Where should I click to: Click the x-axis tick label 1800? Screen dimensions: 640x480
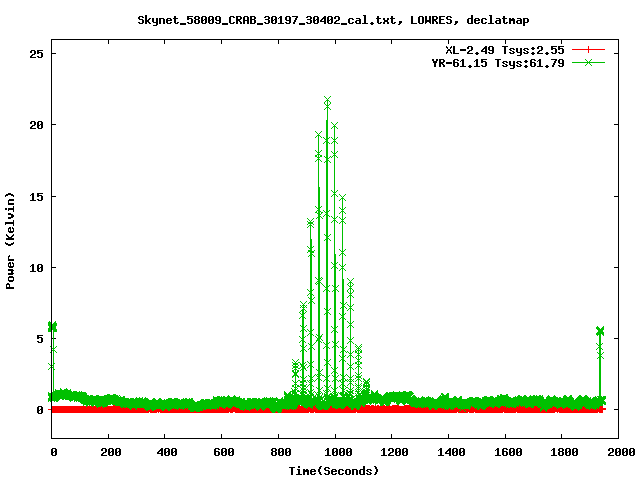(564, 452)
